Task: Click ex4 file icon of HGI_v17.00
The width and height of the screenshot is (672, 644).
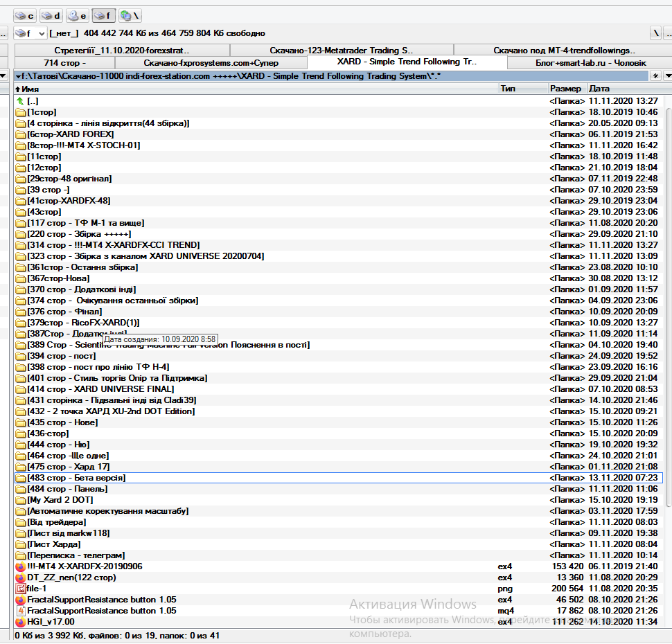Action: tap(21, 622)
